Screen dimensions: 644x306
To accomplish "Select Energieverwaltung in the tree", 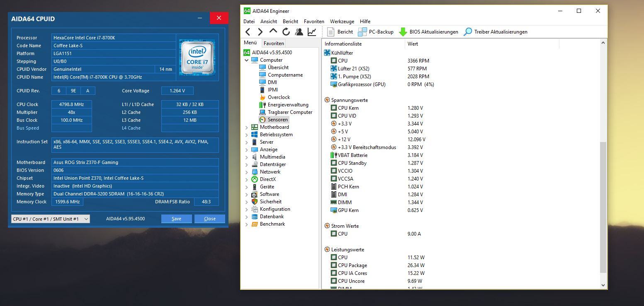I will [284, 105].
